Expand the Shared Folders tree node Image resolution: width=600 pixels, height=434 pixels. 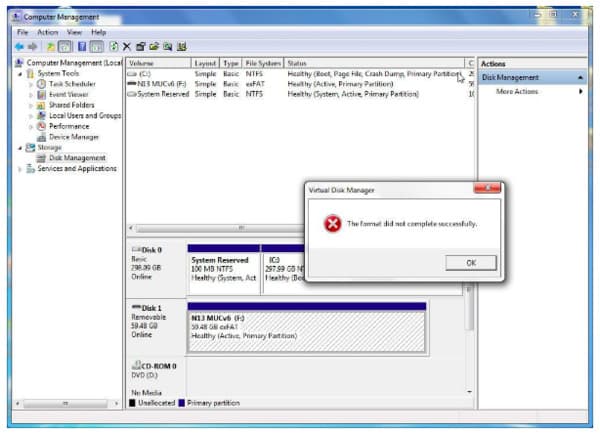(x=31, y=106)
